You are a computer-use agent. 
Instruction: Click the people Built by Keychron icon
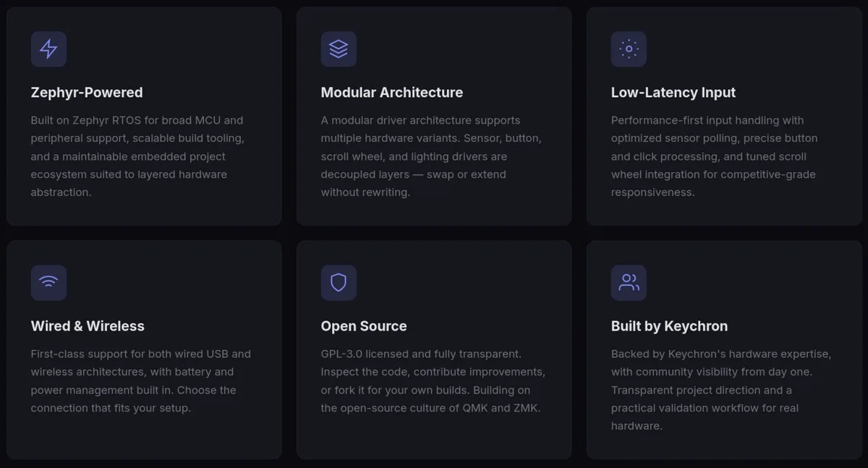click(629, 283)
